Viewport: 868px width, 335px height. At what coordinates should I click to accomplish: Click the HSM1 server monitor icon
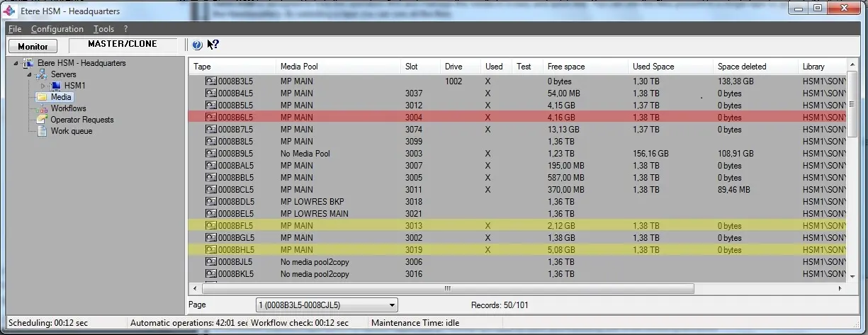(56, 86)
